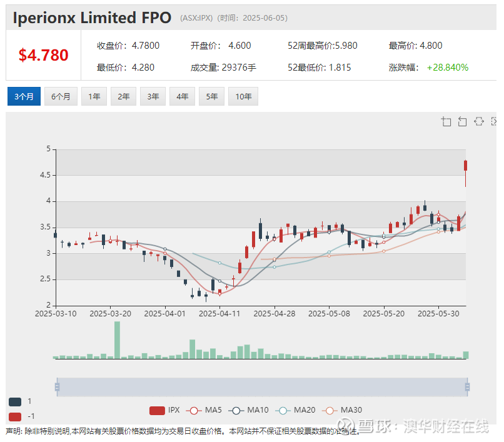Toggle the MA20 line legend
Image resolution: width=504 pixels, height=442 pixels.
pos(295,410)
